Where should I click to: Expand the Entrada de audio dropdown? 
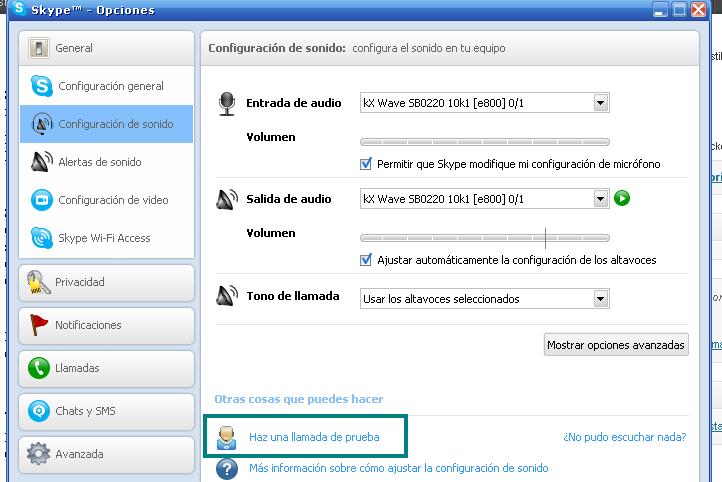coord(600,103)
